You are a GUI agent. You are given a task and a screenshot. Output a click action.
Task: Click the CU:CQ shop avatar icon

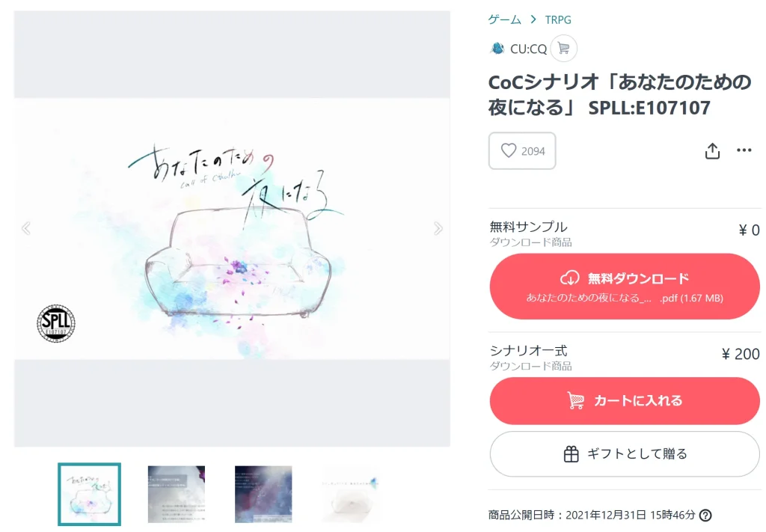click(x=497, y=49)
